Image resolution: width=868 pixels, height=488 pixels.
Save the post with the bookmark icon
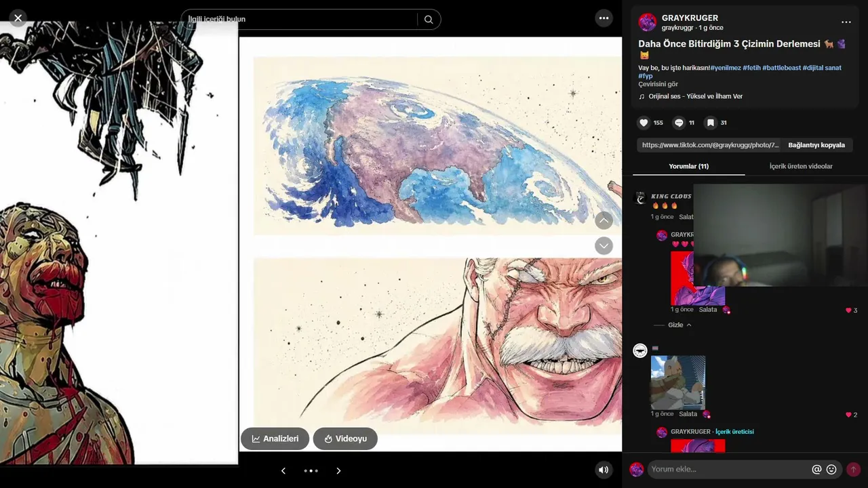710,123
